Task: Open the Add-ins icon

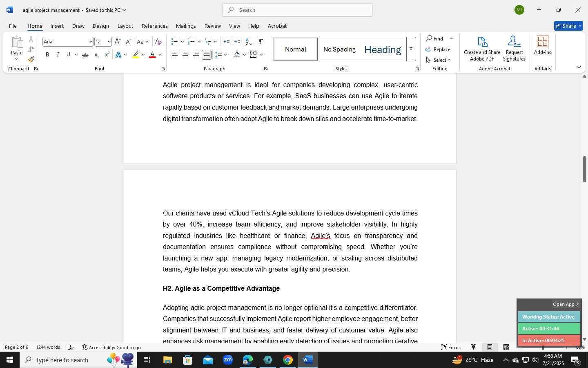Action: [543, 41]
